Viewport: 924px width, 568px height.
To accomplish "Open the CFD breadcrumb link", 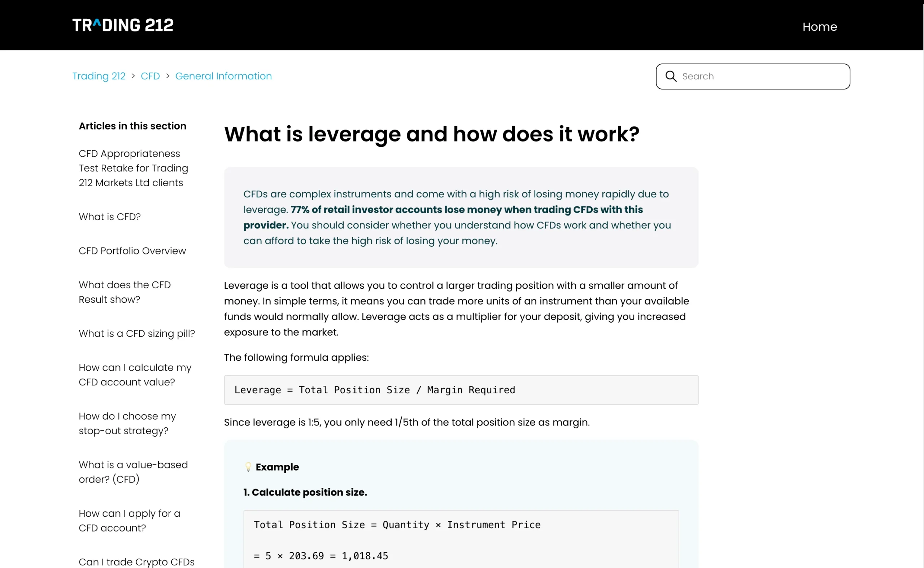I will click(150, 76).
